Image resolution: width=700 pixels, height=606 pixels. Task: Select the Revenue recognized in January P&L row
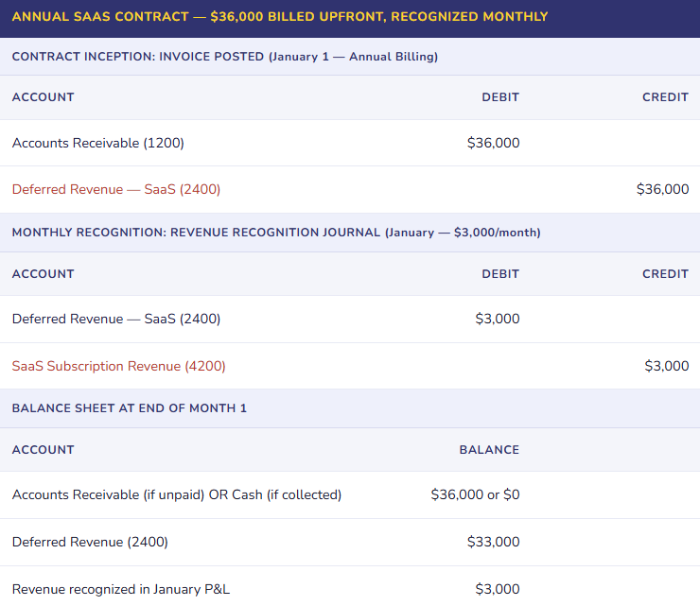[x=121, y=589]
